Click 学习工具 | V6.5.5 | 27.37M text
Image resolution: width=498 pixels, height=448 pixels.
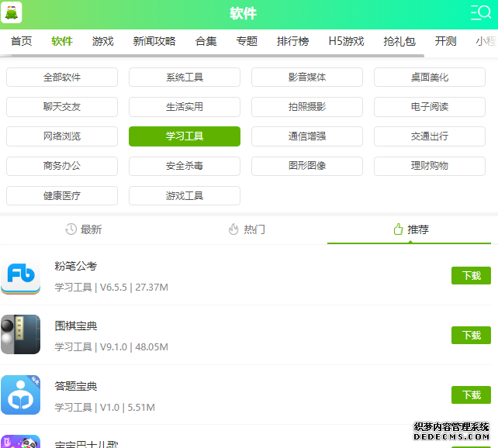111,287
